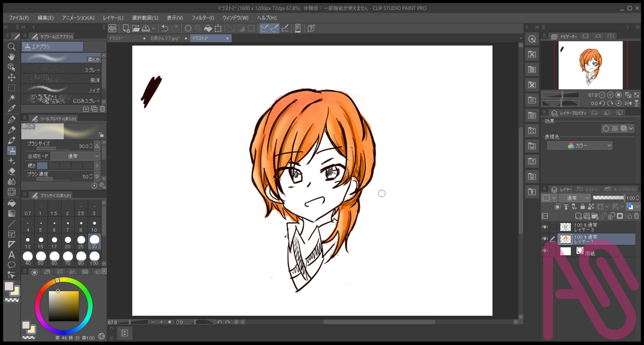Select the Magnifier zoom tool

pyautogui.click(x=11, y=46)
